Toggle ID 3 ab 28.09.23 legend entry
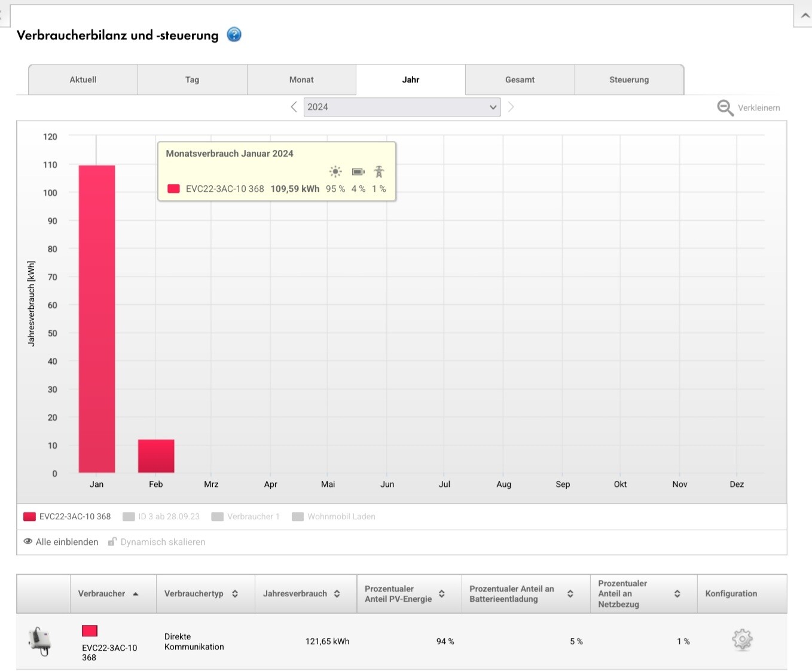Viewport: 812px width, 671px height. (161, 517)
